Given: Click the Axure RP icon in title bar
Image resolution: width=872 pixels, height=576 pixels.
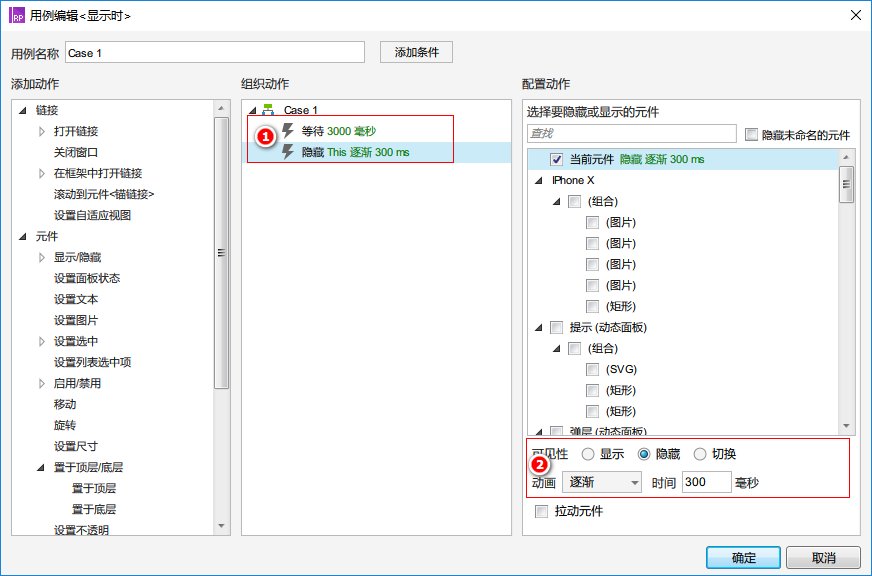Looking at the screenshot, I should pos(17,15).
